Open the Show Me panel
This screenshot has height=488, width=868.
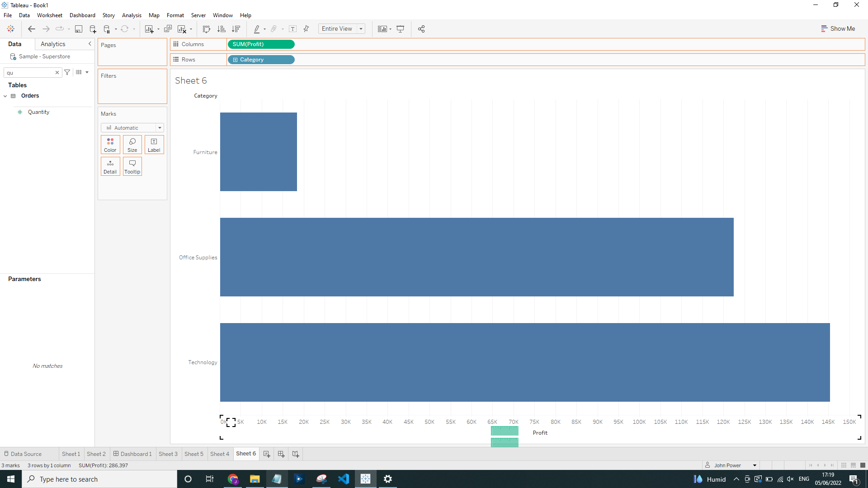pos(838,28)
